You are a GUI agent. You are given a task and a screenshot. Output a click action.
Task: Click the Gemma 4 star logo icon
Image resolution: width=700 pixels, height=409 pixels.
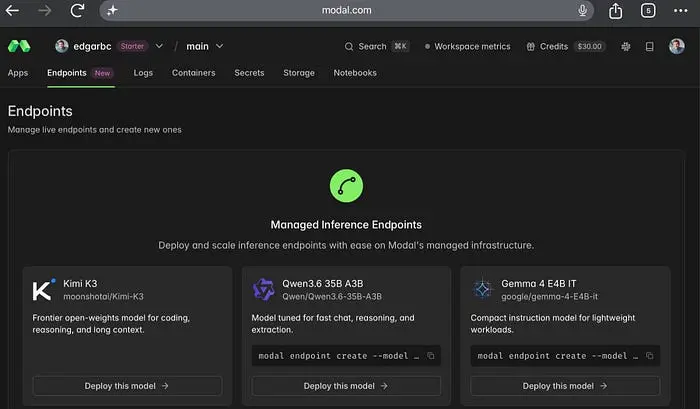click(x=482, y=290)
